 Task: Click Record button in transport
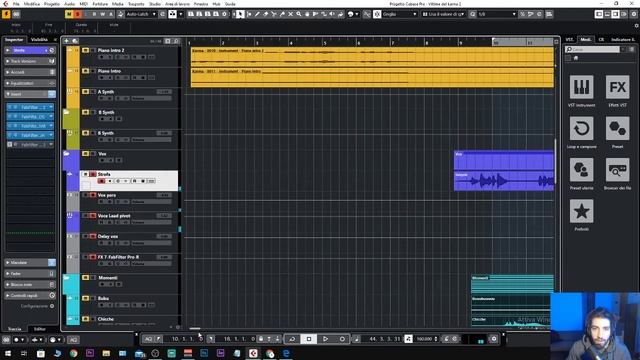coord(342,339)
